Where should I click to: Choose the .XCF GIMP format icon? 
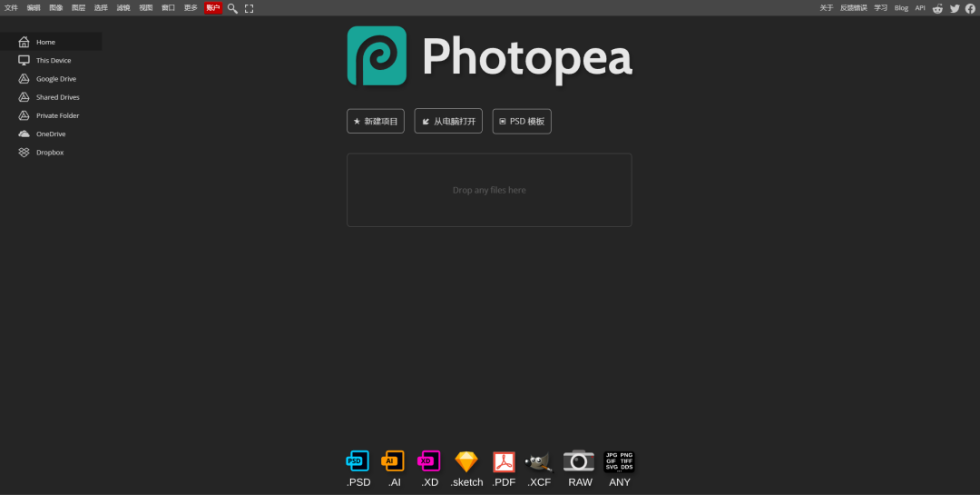(539, 461)
